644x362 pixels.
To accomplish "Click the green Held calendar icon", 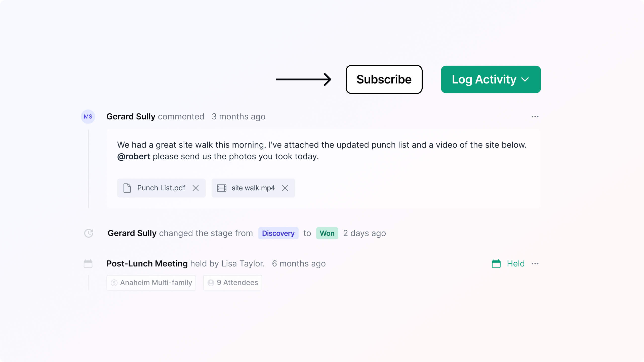I will [x=496, y=264].
